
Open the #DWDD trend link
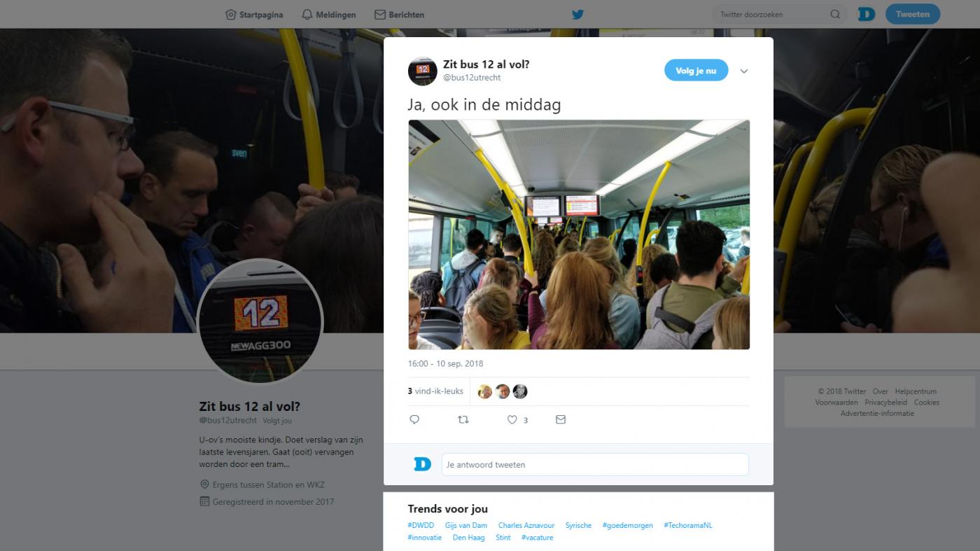(x=421, y=526)
